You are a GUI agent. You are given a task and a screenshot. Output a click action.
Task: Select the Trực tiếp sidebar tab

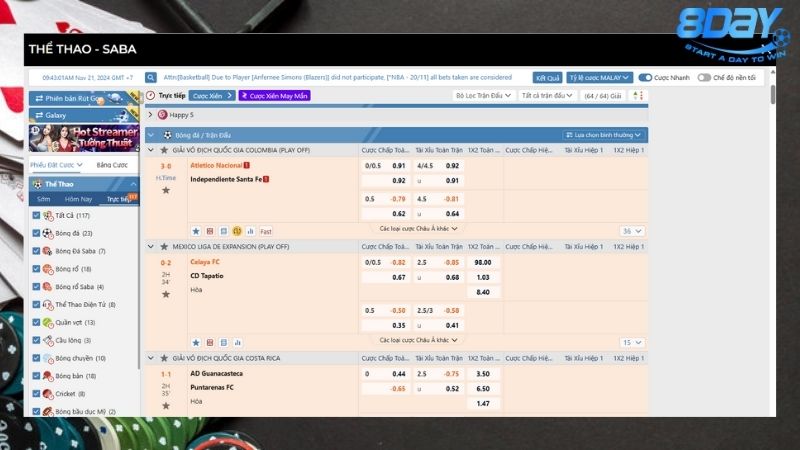(x=118, y=199)
